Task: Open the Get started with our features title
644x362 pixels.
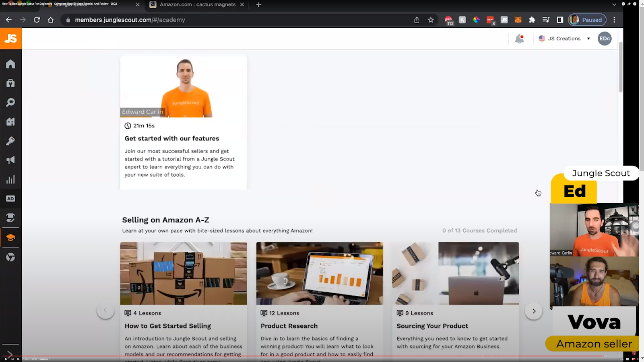Action: 172,138
